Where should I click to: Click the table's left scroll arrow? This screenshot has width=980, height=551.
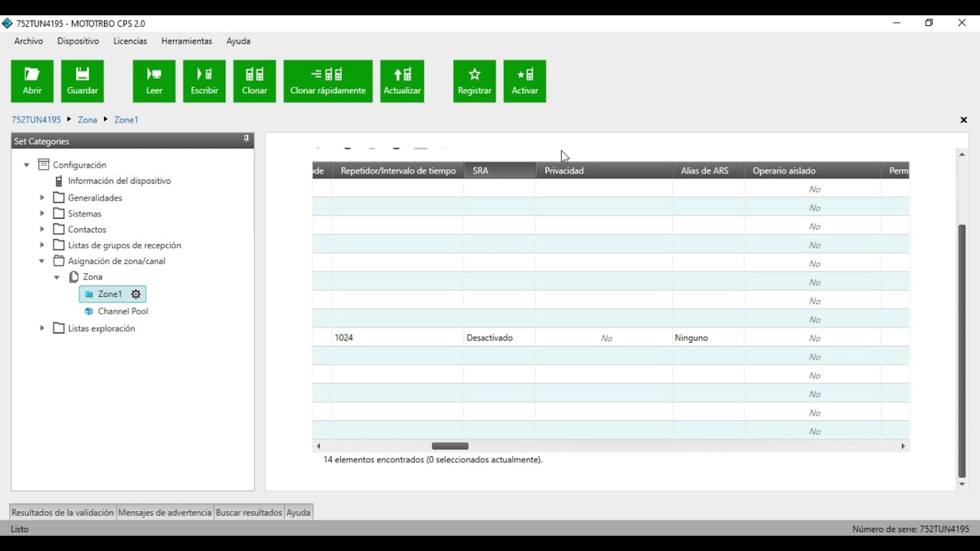pyautogui.click(x=318, y=446)
